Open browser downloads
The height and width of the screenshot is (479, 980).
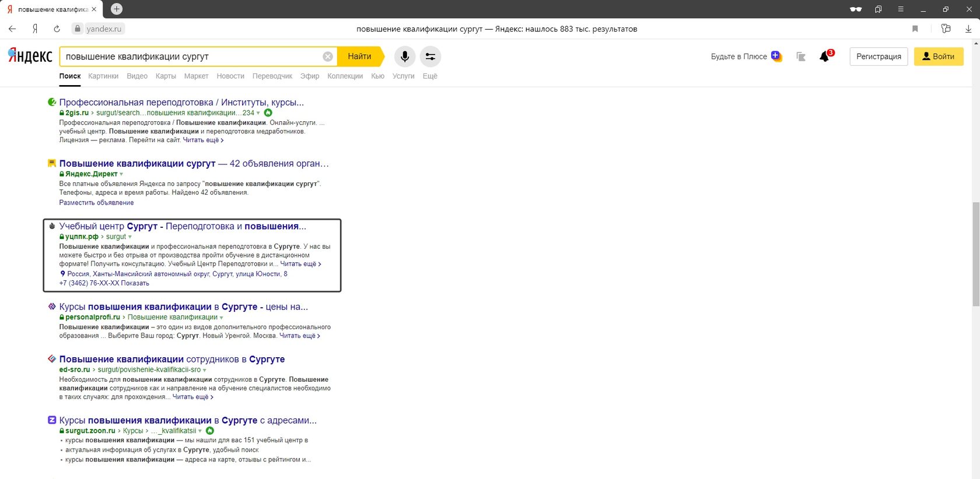click(968, 29)
